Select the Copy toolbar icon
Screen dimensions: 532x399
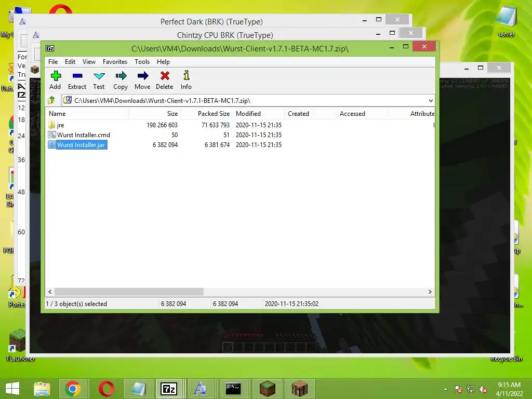click(121, 80)
